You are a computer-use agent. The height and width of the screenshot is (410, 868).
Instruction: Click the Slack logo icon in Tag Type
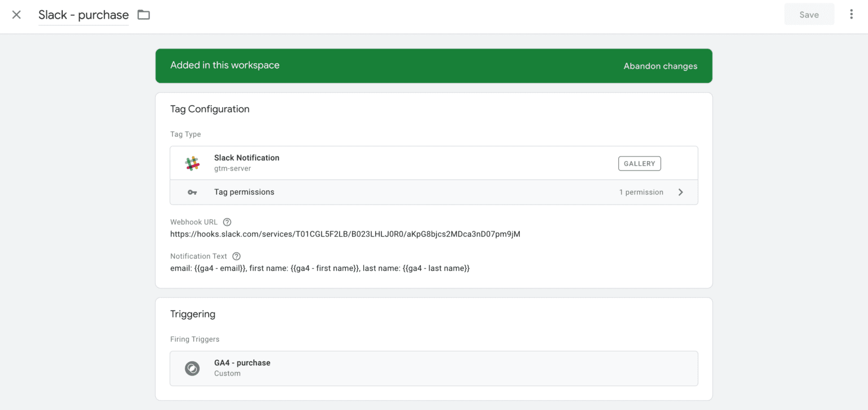coord(193,163)
